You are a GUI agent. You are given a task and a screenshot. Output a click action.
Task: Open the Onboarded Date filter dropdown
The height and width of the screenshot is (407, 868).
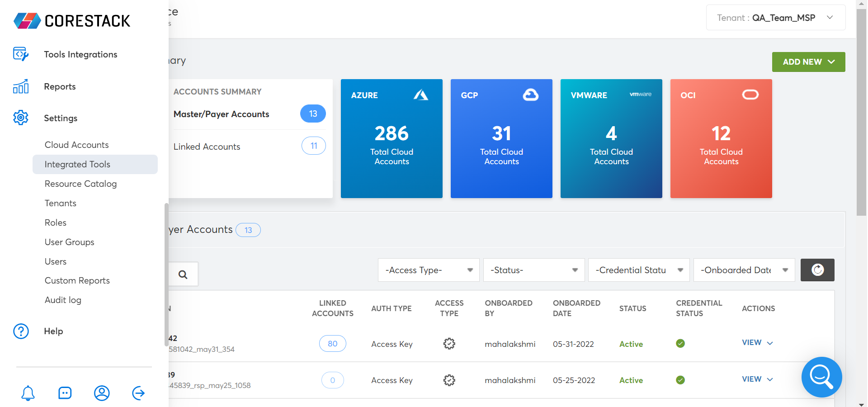click(744, 270)
